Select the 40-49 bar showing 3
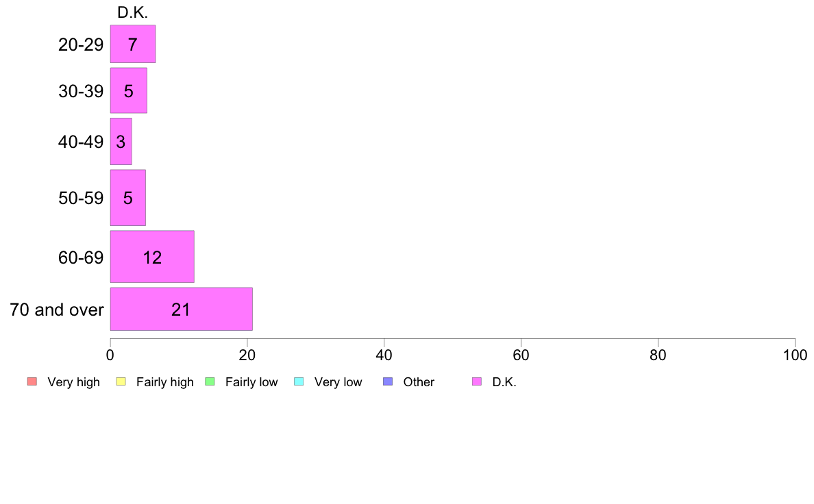The image size is (814, 504). click(121, 141)
